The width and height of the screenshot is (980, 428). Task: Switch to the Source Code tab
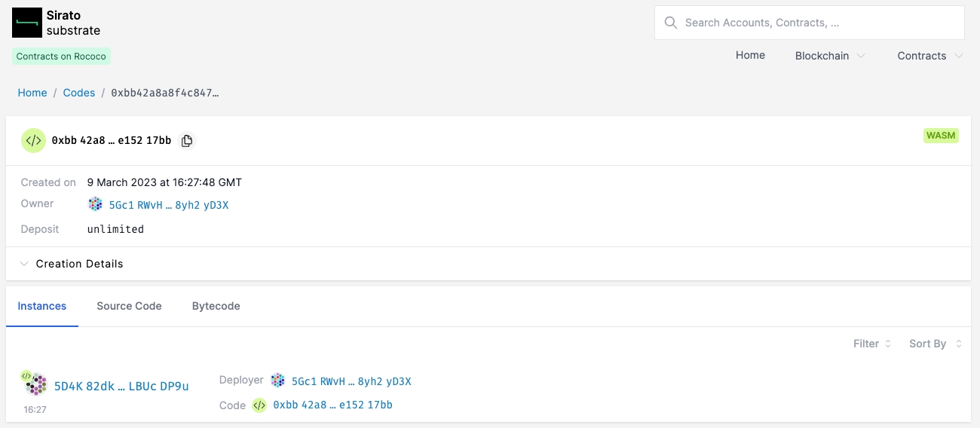pos(129,306)
